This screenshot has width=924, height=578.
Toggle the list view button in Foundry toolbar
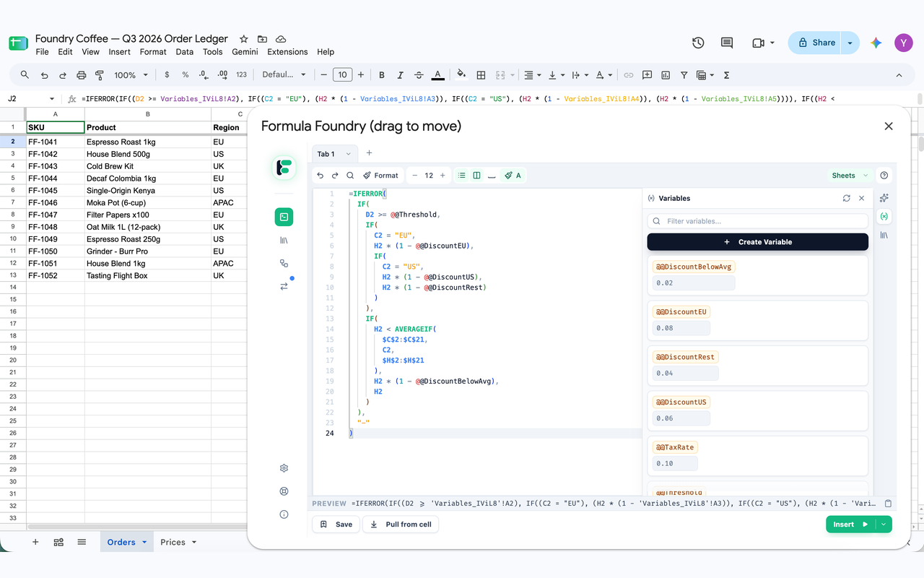pos(461,176)
